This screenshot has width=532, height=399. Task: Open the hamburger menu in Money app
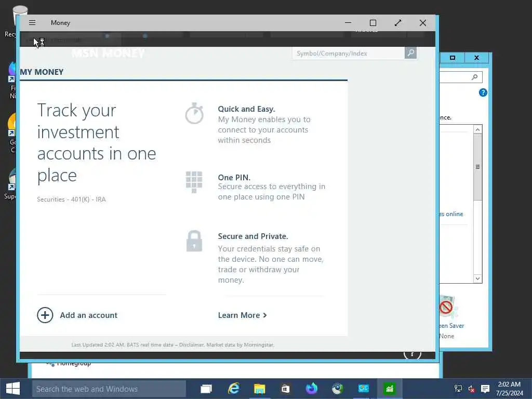[32, 23]
